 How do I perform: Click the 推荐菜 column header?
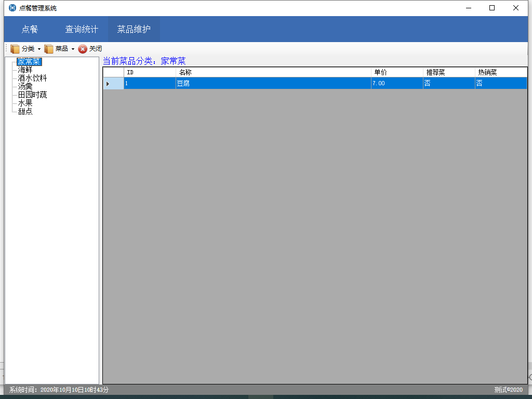coord(449,72)
